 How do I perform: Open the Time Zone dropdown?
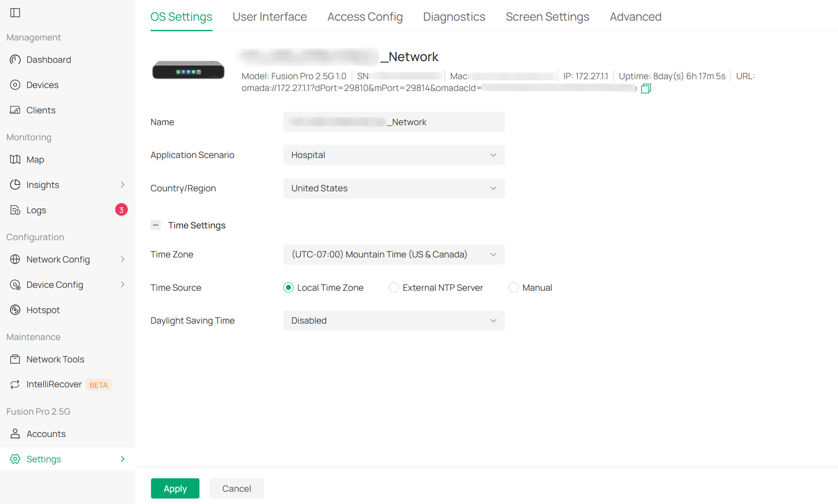pos(394,254)
